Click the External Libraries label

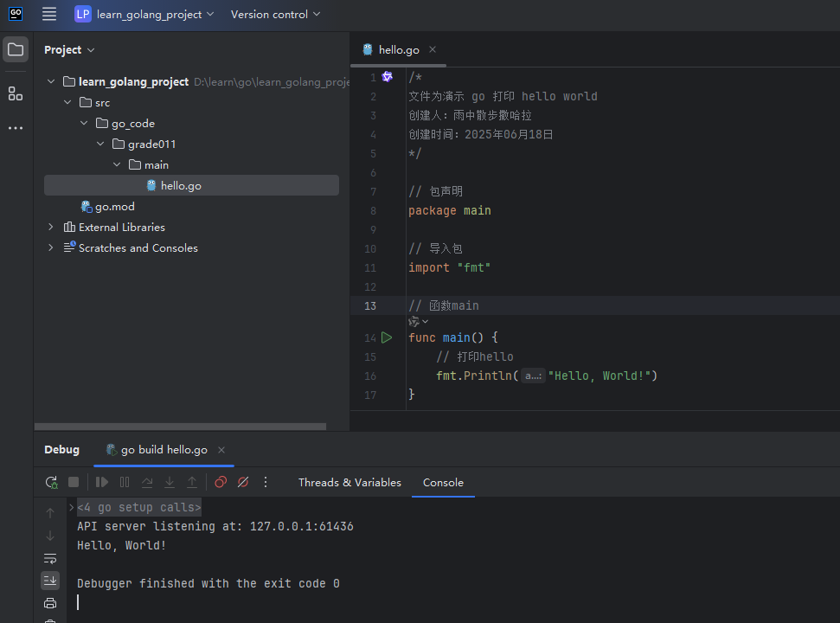coord(122,227)
